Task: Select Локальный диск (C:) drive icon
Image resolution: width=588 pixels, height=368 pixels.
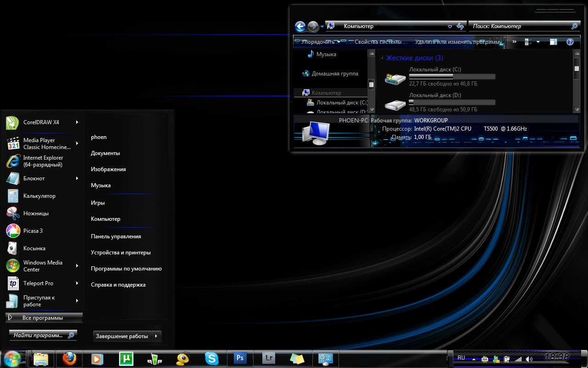Action: coord(395,79)
